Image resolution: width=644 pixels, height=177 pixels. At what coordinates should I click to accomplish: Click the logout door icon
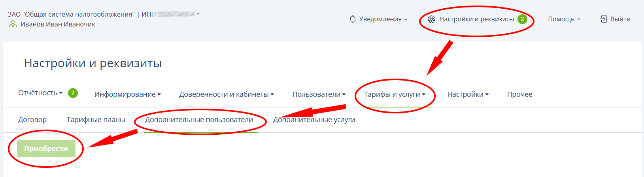[603, 19]
